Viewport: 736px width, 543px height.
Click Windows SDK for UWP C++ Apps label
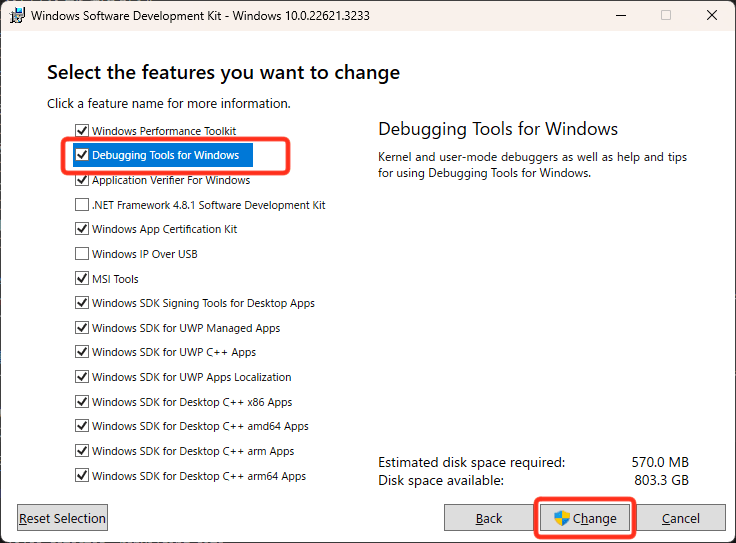coord(174,352)
